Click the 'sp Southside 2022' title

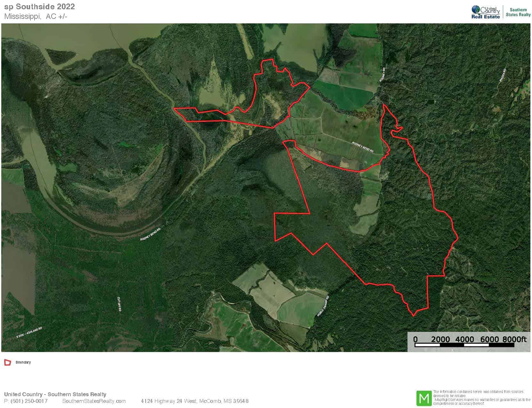(39, 6)
